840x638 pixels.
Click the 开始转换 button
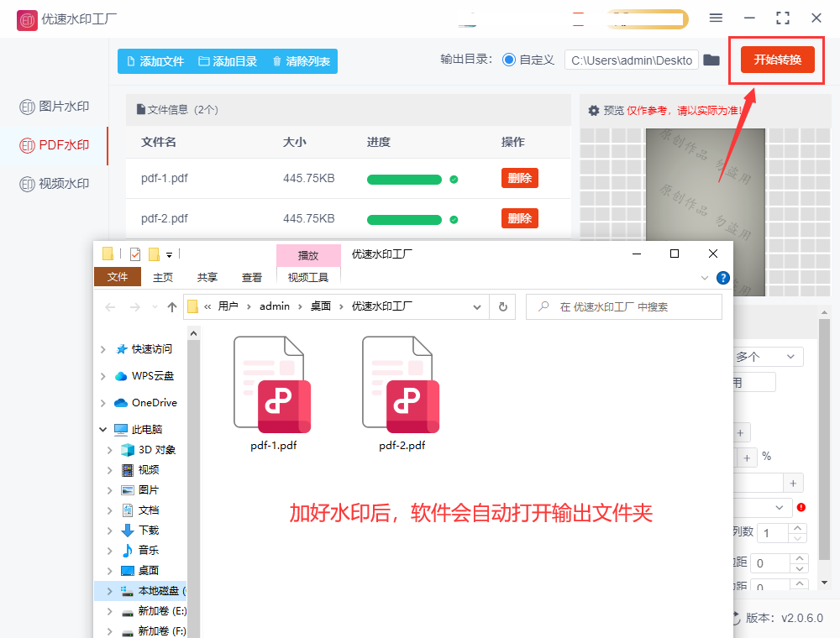777,60
